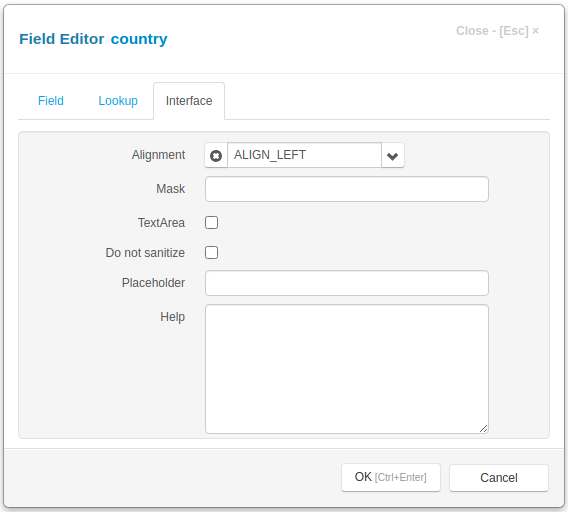568x512 pixels.
Task: Click into the Placeholder input field
Action: [347, 283]
